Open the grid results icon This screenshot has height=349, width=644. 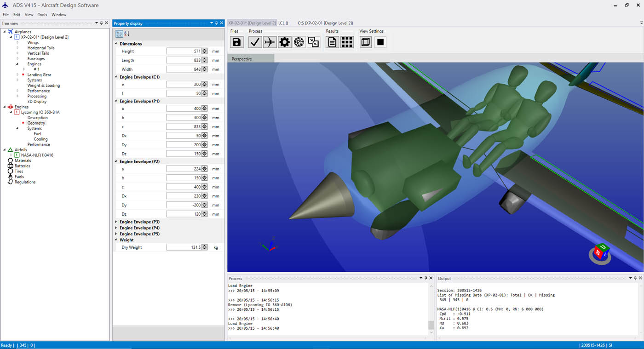point(347,42)
